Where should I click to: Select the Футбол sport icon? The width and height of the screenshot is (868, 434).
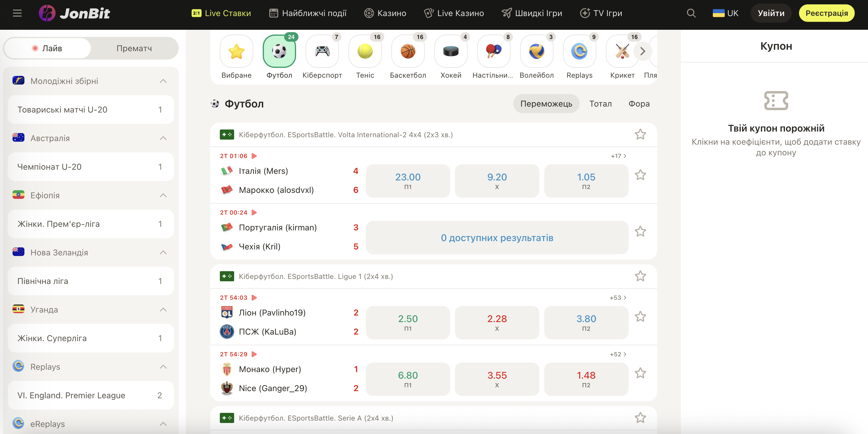[279, 51]
